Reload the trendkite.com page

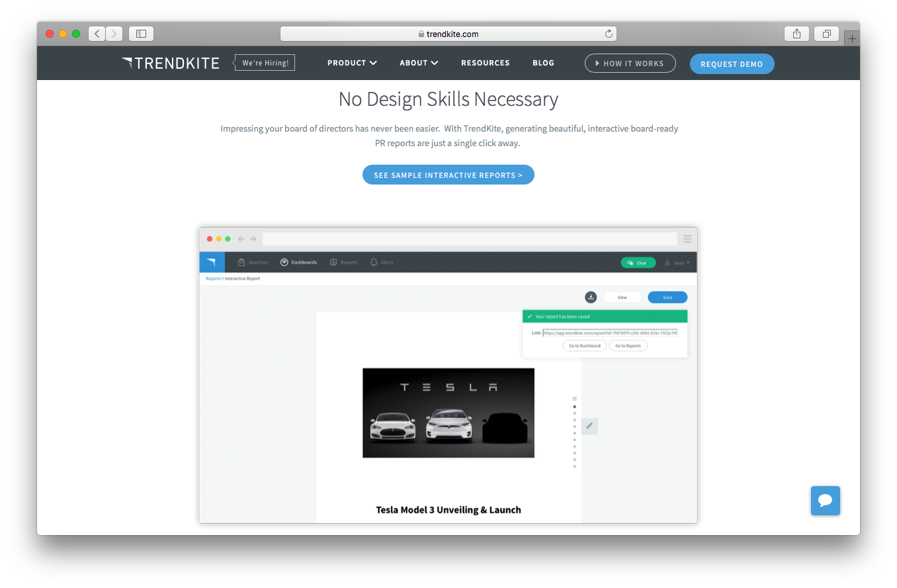tap(609, 34)
